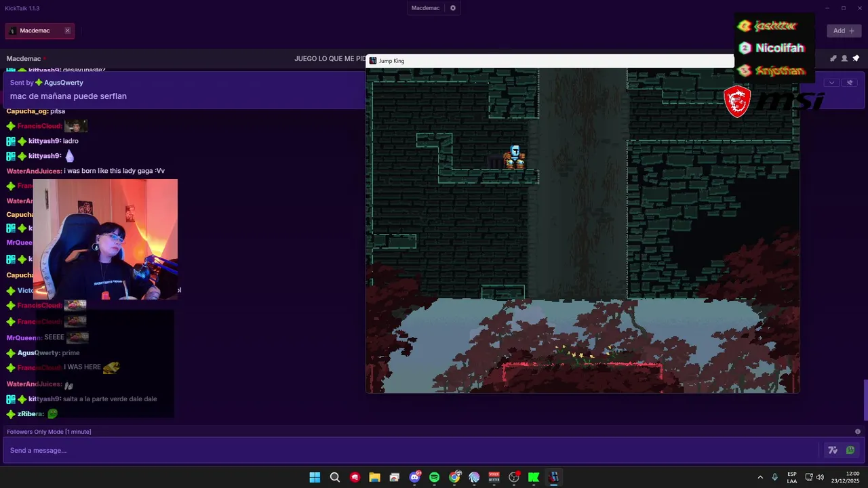868x488 pixels.
Task: Add a new chatroom with Add button
Action: coord(844,30)
